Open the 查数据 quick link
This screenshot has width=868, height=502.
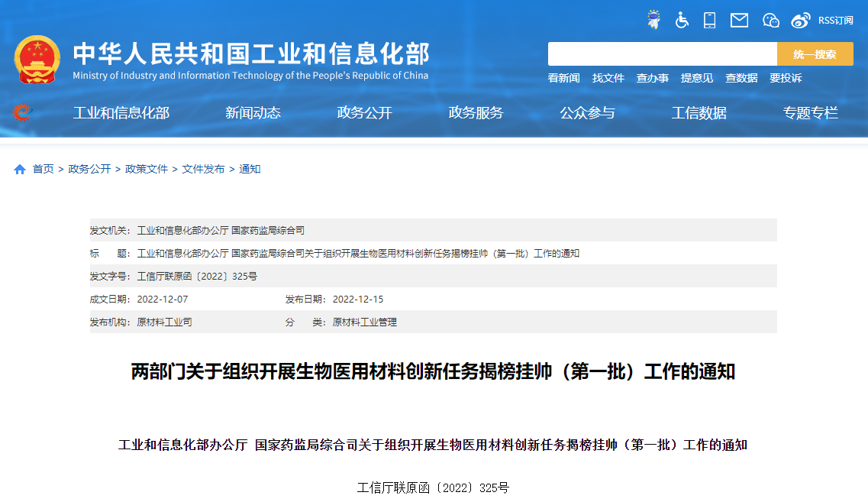coord(741,78)
